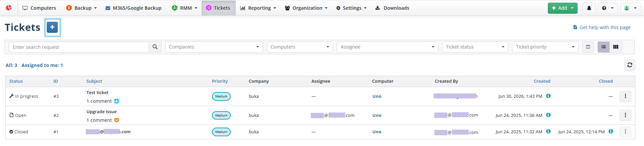
Task: Open the Ticket status dropdown
Action: point(475,47)
